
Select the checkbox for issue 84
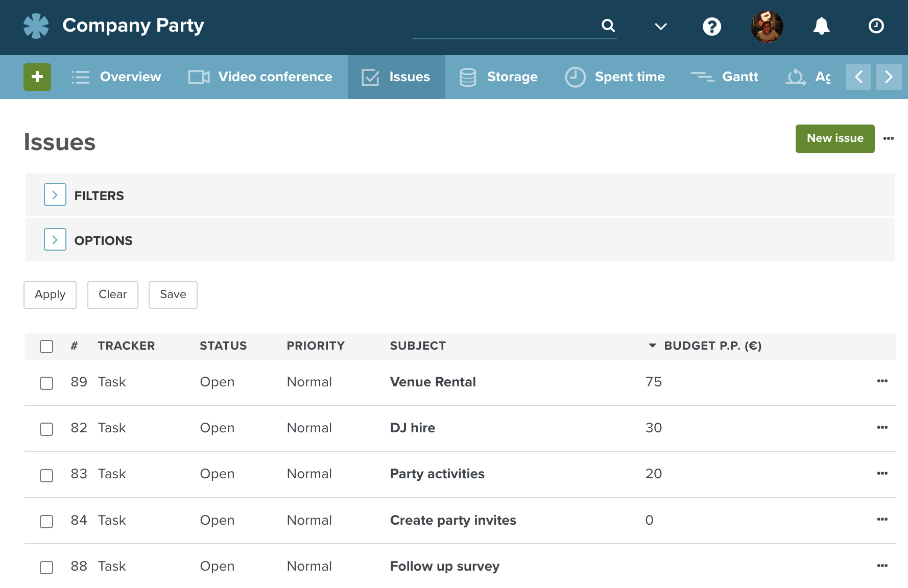[x=46, y=522]
